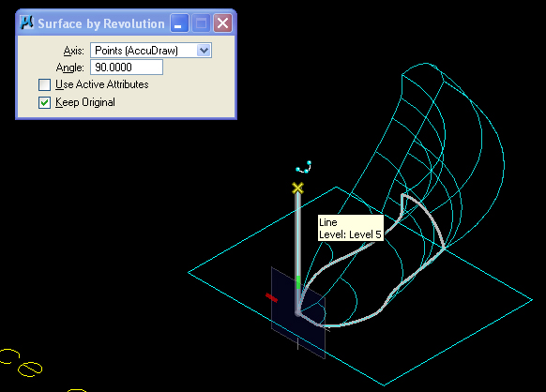Click the MicroStation icon in dialog title bar

(26, 23)
